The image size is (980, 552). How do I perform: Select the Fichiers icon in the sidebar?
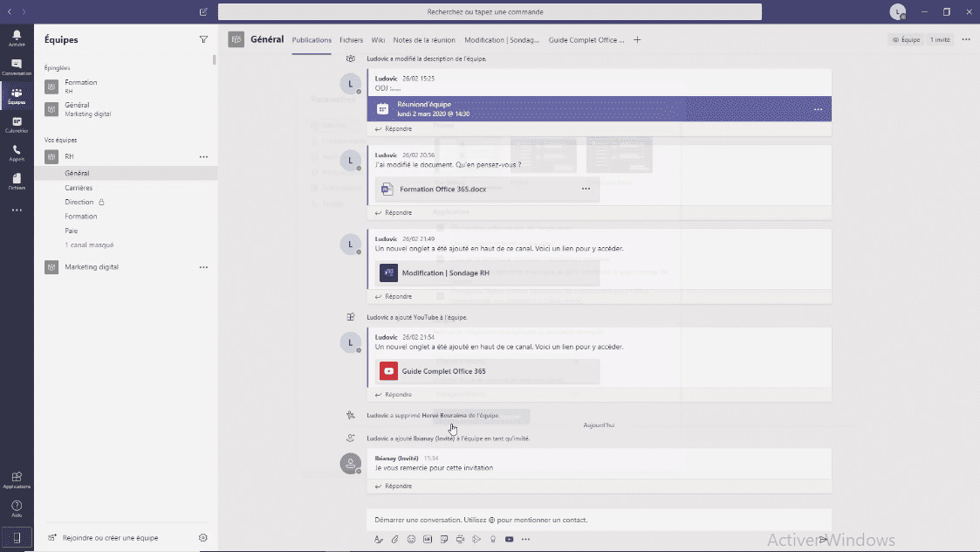(16, 179)
